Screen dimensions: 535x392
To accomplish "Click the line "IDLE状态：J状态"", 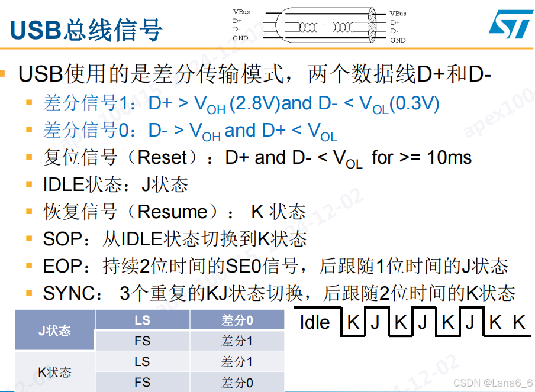I will pos(115,184).
